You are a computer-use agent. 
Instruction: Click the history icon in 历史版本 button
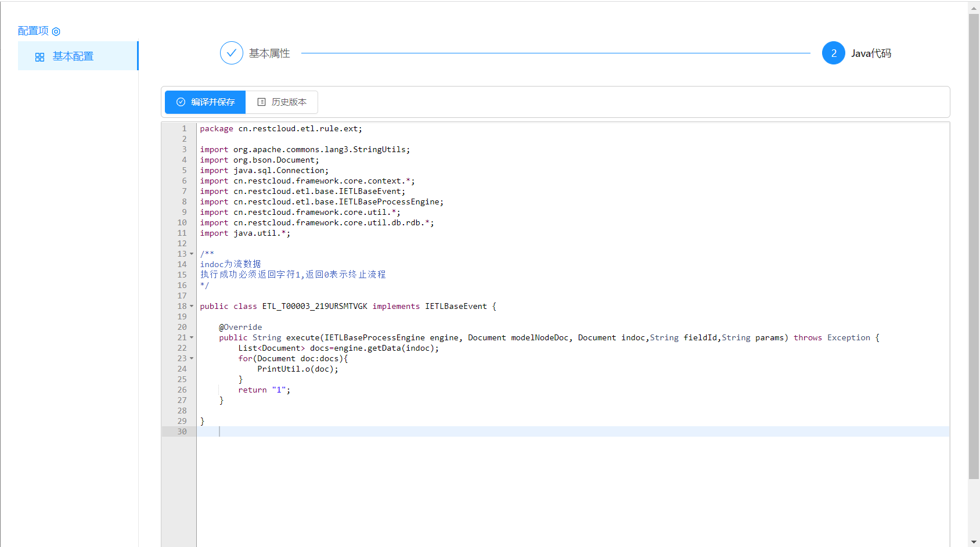click(261, 102)
